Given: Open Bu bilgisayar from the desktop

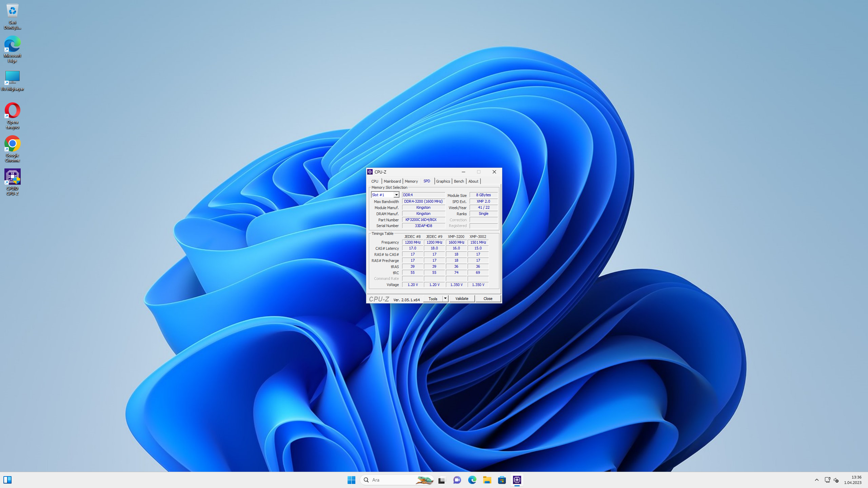Looking at the screenshot, I should (x=12, y=77).
